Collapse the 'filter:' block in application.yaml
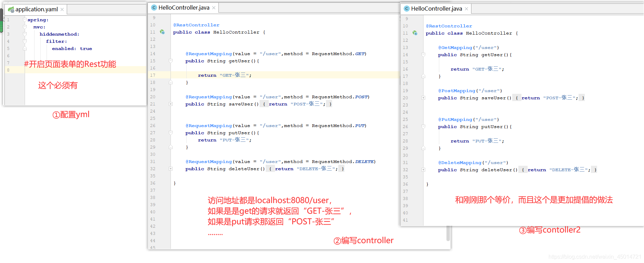This screenshot has height=263, width=644. [x=25, y=41]
